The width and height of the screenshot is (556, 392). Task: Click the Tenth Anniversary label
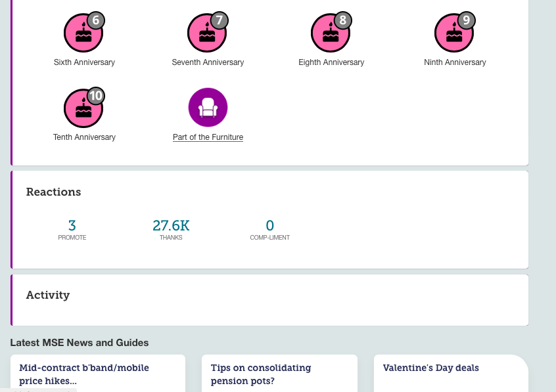point(84,137)
